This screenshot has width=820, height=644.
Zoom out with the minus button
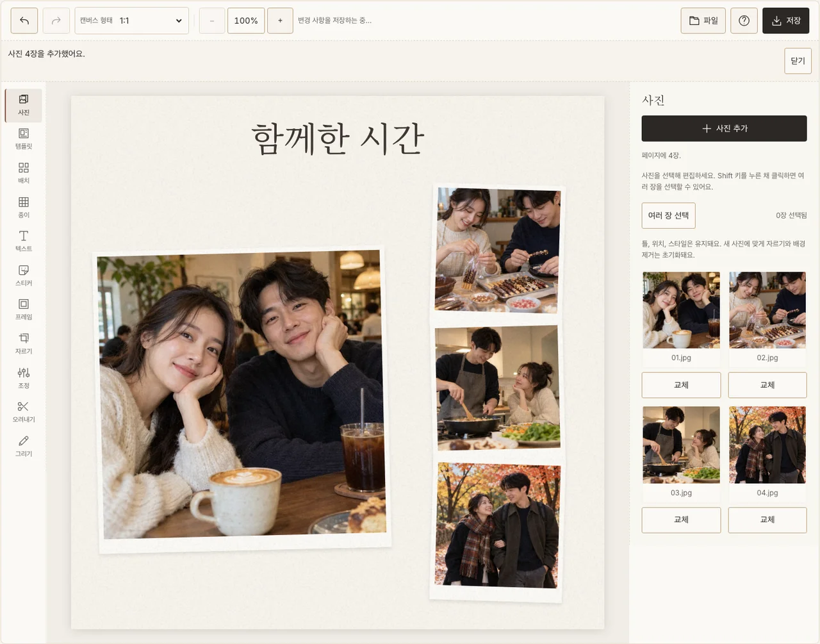[x=212, y=21]
